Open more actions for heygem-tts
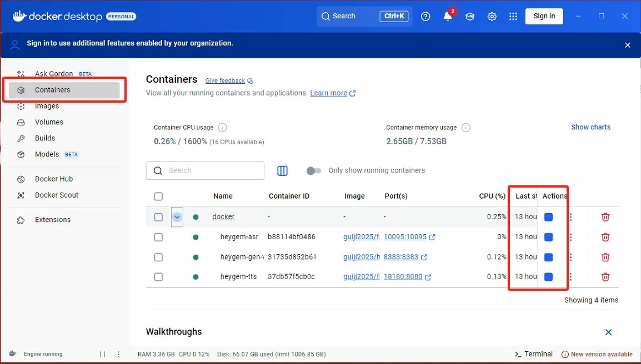This screenshot has height=364, width=641. pyautogui.click(x=570, y=277)
